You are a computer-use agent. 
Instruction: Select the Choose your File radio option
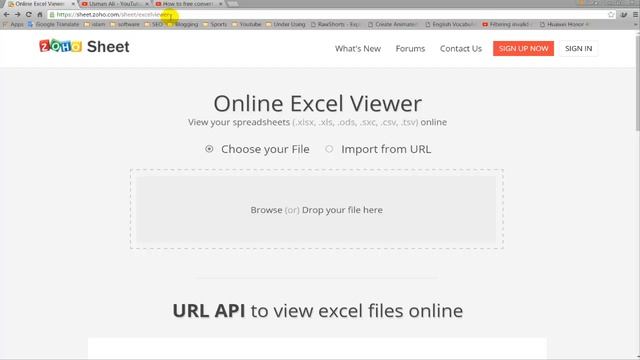click(x=209, y=149)
